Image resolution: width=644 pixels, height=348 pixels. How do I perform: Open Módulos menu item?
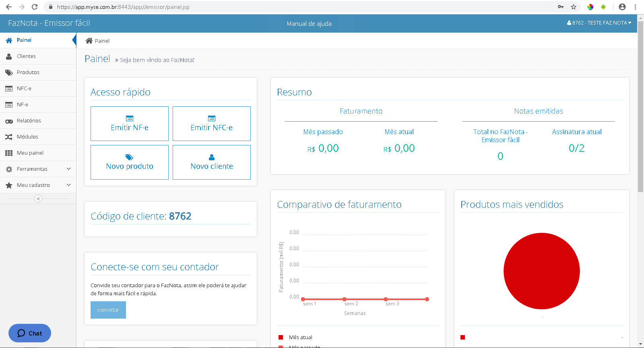click(x=38, y=137)
